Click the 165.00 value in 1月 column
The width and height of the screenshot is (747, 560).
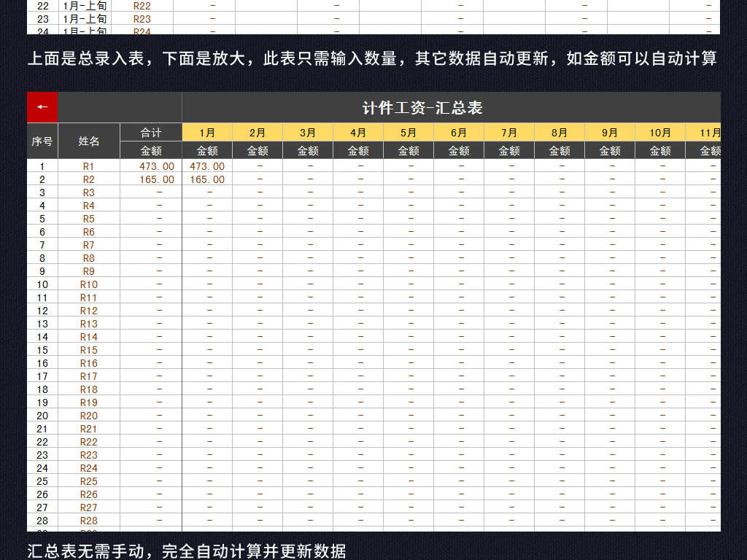[207, 179]
